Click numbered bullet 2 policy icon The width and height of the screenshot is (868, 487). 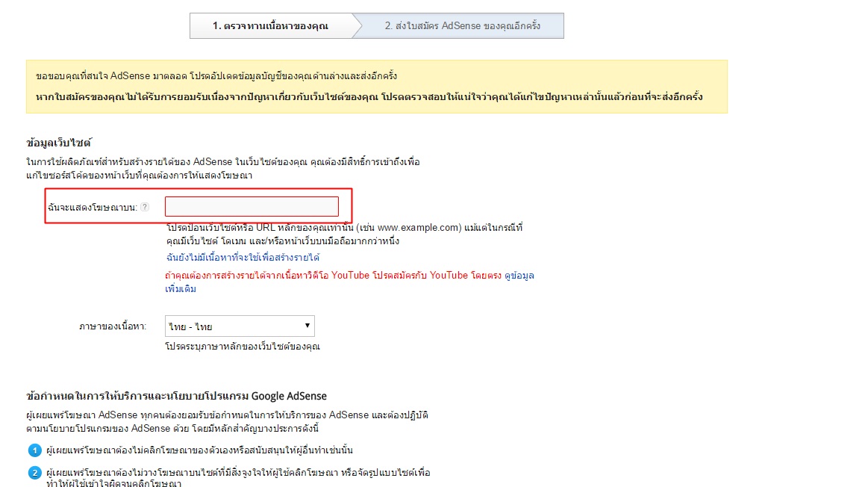tap(34, 473)
